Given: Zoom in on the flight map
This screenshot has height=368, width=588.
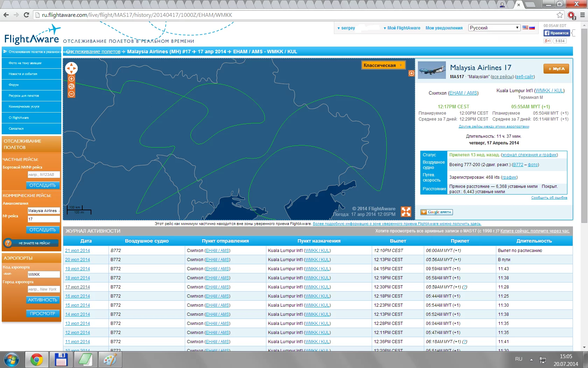Looking at the screenshot, I should tap(71, 79).
